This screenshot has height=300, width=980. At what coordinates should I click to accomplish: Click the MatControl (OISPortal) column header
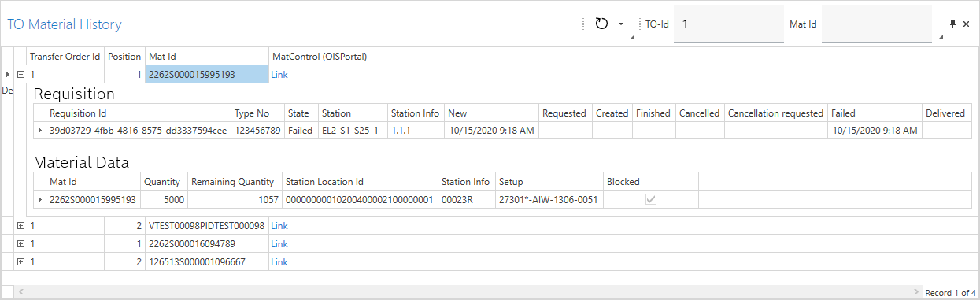click(x=320, y=57)
